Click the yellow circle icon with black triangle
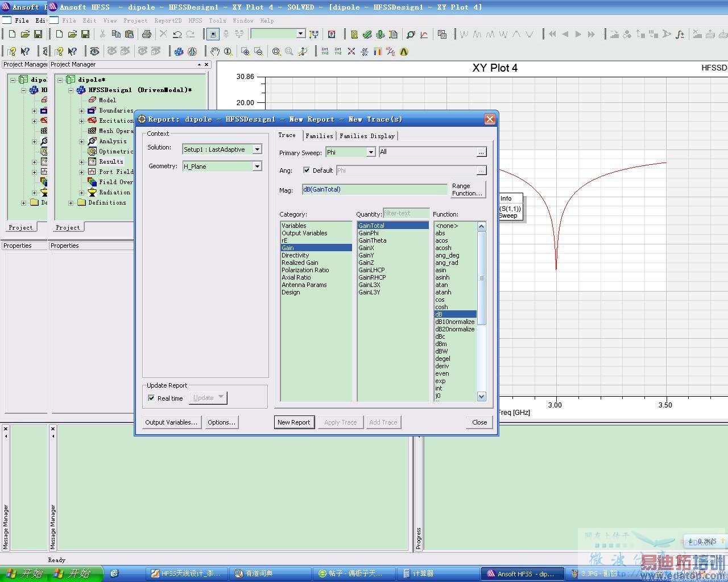The height and width of the screenshot is (582, 728). click(404, 52)
